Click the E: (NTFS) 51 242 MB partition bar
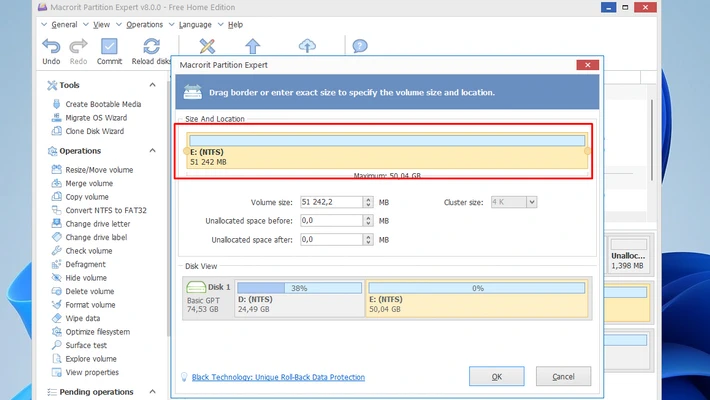The image size is (710, 400). pyautogui.click(x=387, y=151)
